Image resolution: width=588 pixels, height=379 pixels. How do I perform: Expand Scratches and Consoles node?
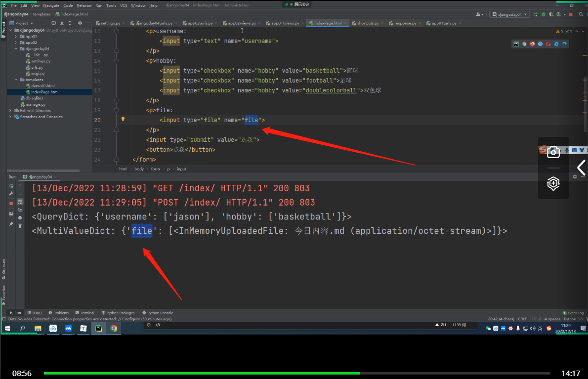(x=10, y=117)
